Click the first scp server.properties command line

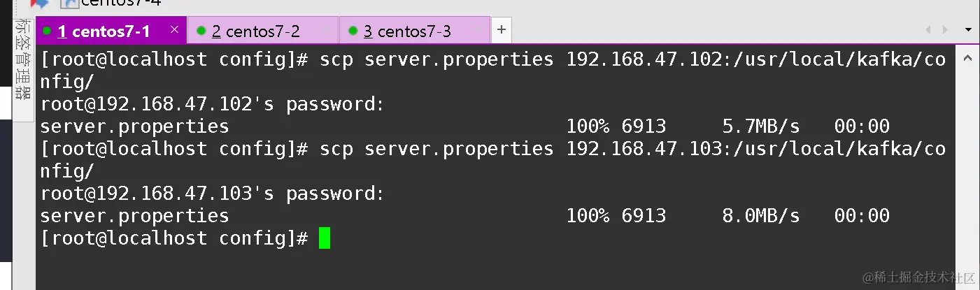[x=436, y=60]
